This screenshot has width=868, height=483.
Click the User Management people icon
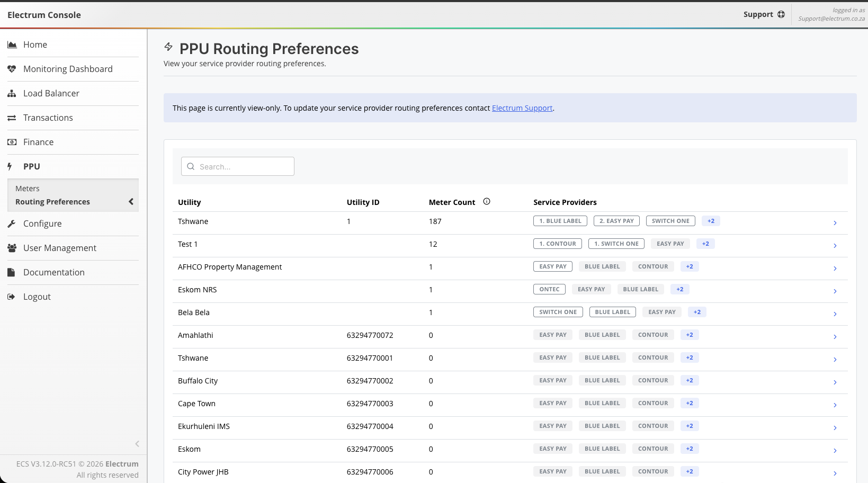click(x=12, y=248)
